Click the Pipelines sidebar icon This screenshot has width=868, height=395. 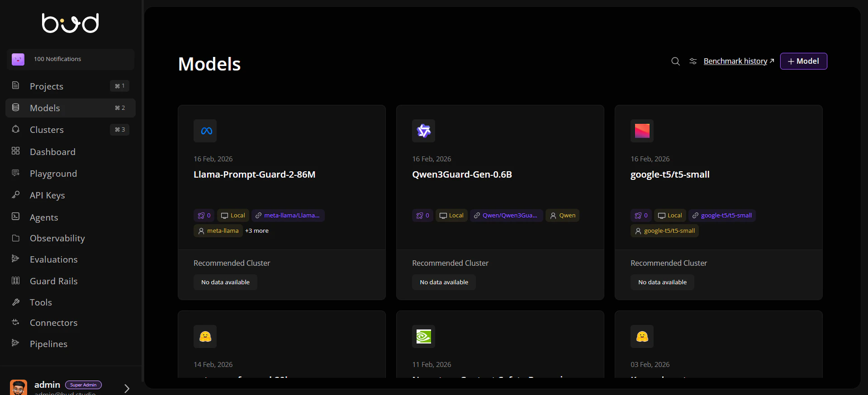coord(16,343)
